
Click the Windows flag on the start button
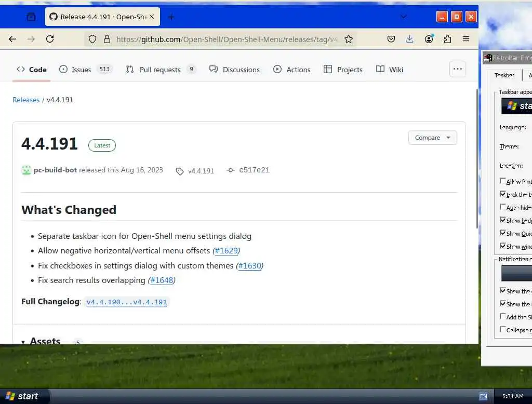(10, 396)
